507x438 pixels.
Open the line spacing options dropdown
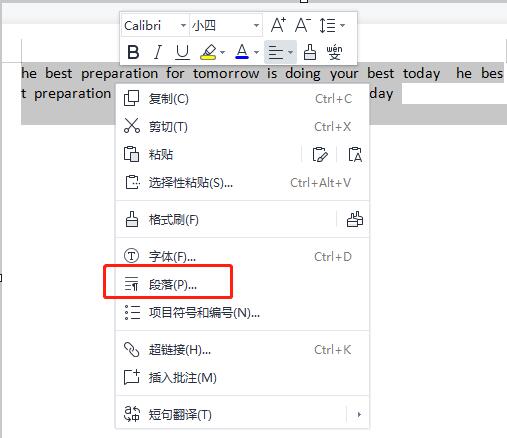(332, 25)
